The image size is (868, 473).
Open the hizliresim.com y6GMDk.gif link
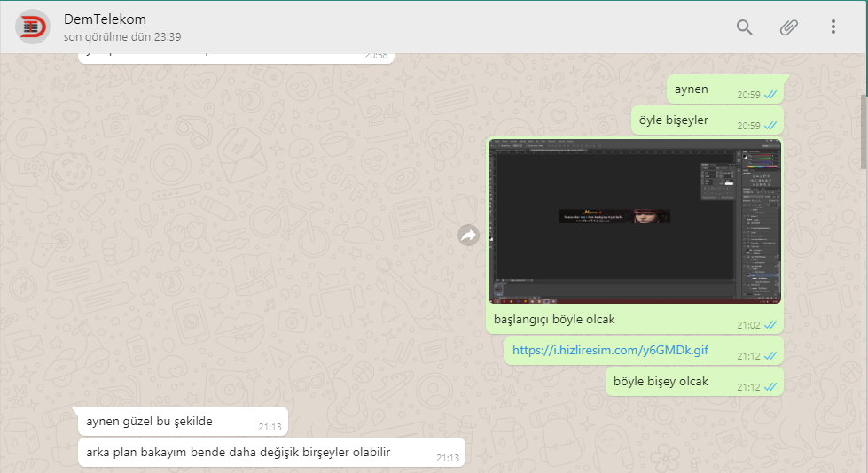[x=610, y=350]
